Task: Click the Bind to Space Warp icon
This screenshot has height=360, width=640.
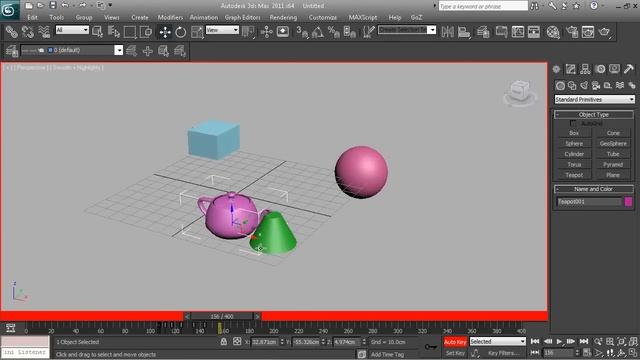Action: pos(44,31)
